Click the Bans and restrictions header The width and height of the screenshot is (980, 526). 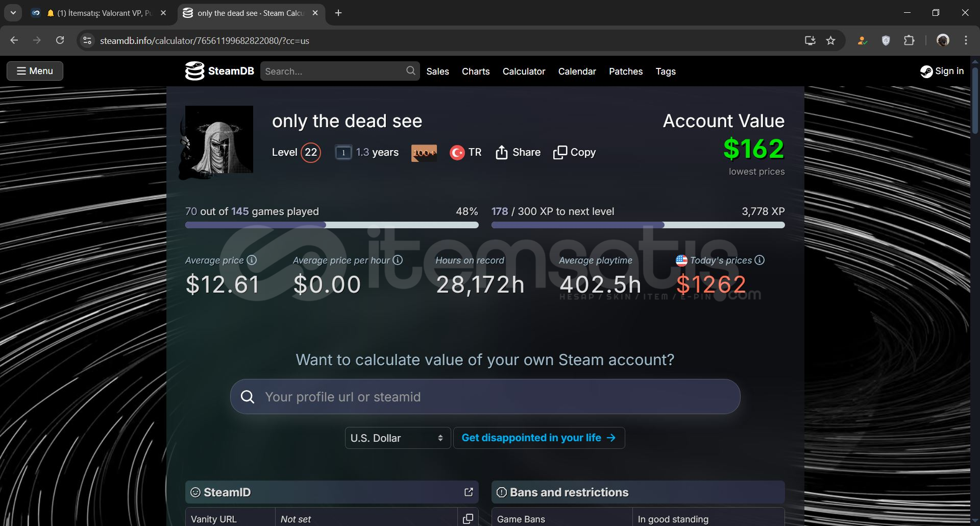tap(638, 492)
